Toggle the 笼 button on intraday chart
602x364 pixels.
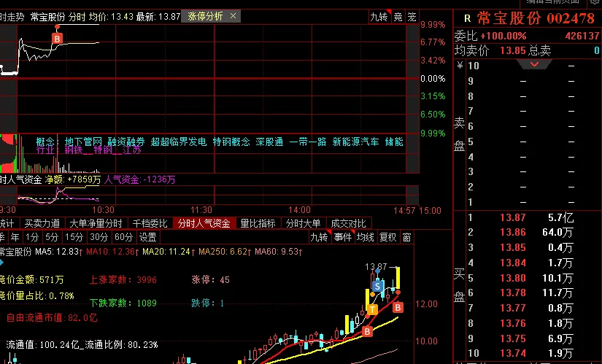click(x=412, y=17)
